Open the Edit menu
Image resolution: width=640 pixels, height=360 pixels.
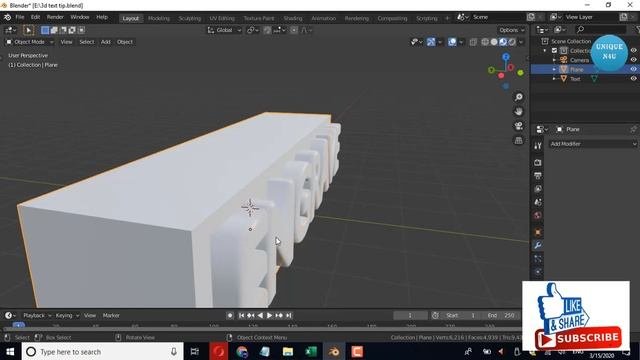coord(36,17)
